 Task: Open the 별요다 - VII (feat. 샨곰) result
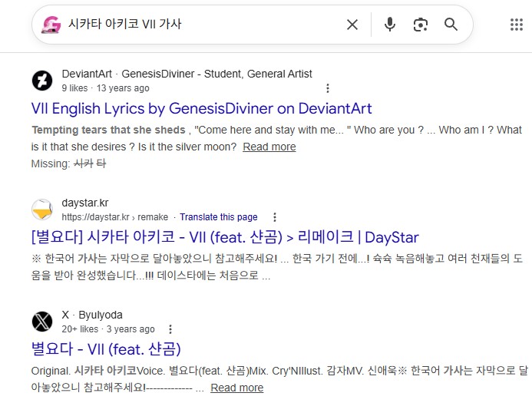click(106, 349)
